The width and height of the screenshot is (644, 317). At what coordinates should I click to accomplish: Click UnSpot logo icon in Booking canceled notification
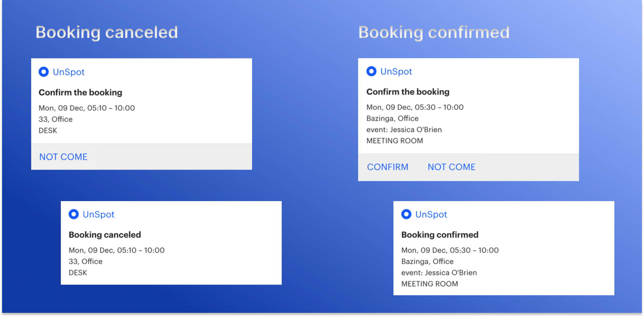[x=74, y=214]
